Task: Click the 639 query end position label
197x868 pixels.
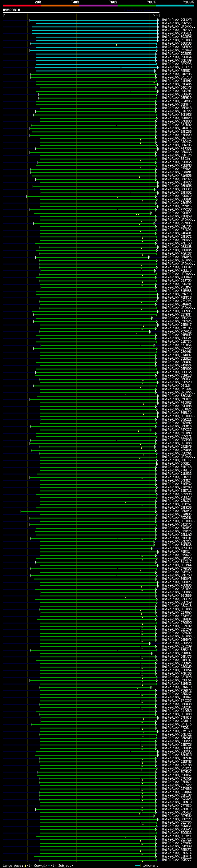Action: tap(155, 15)
